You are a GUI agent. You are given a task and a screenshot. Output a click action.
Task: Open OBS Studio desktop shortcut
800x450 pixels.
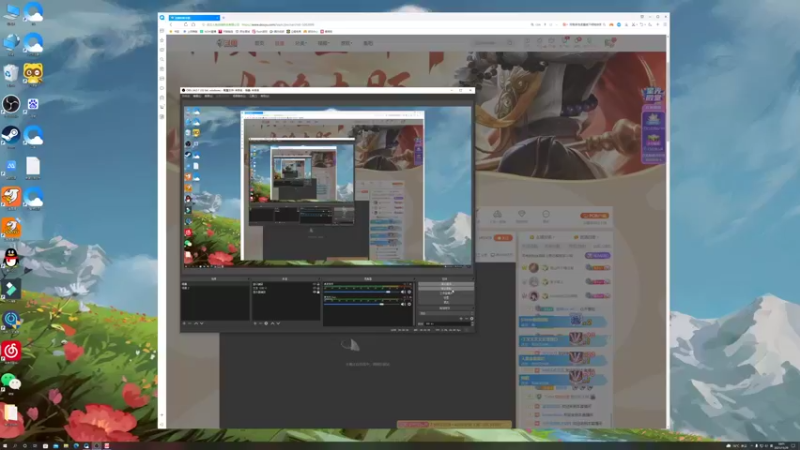point(11,106)
